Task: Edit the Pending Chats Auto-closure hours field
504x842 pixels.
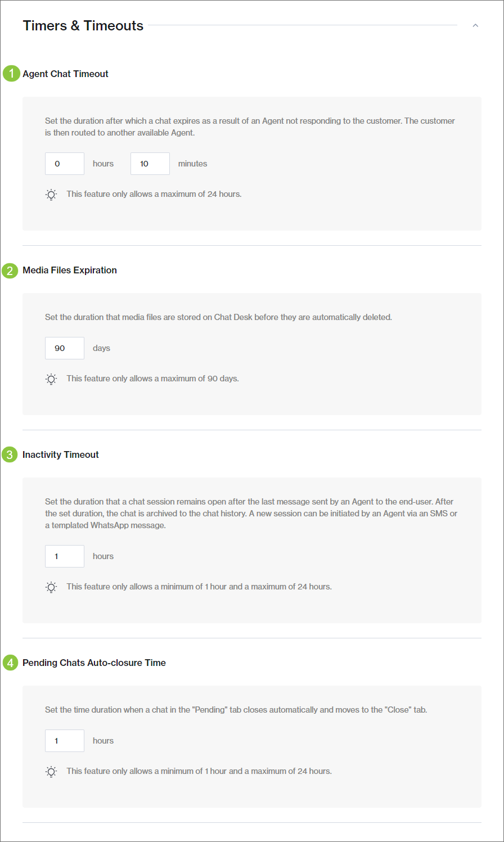Action: (x=65, y=741)
